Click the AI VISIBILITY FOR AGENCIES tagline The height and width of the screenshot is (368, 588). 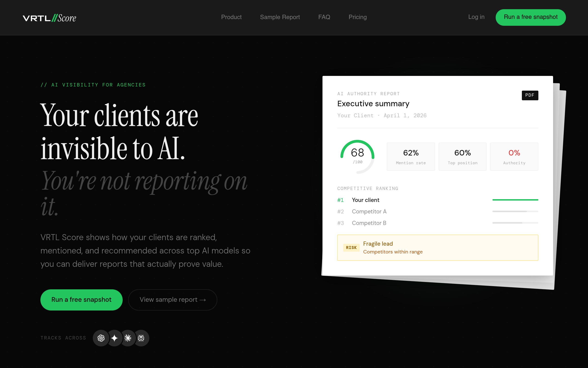tap(93, 85)
